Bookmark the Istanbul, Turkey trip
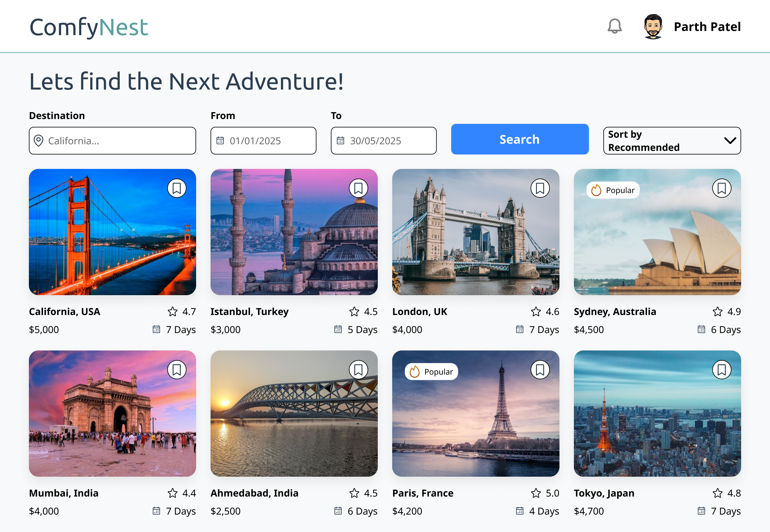Image resolution: width=770 pixels, height=532 pixels. [358, 189]
